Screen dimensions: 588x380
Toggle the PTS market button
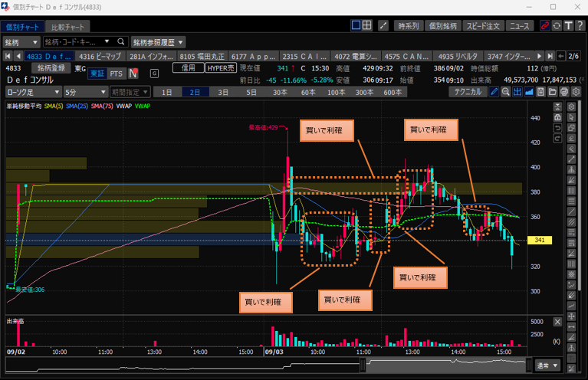[115, 74]
